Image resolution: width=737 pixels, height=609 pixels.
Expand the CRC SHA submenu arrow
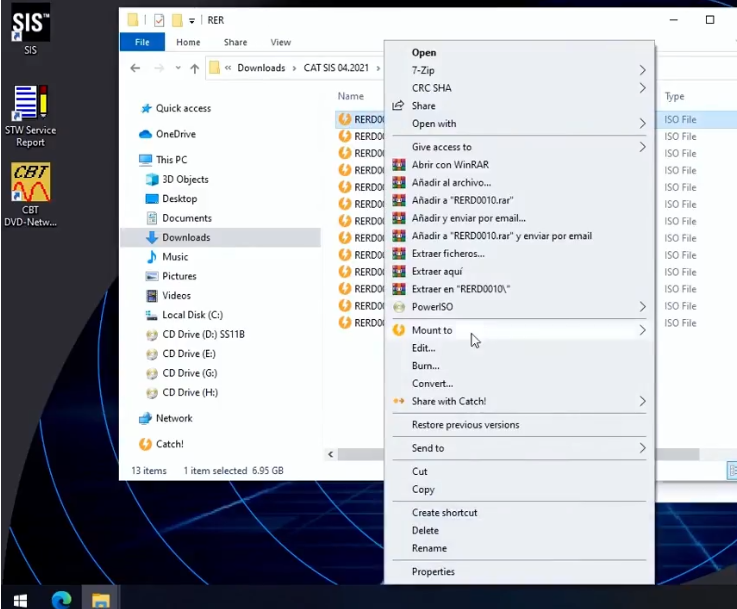[x=643, y=88]
